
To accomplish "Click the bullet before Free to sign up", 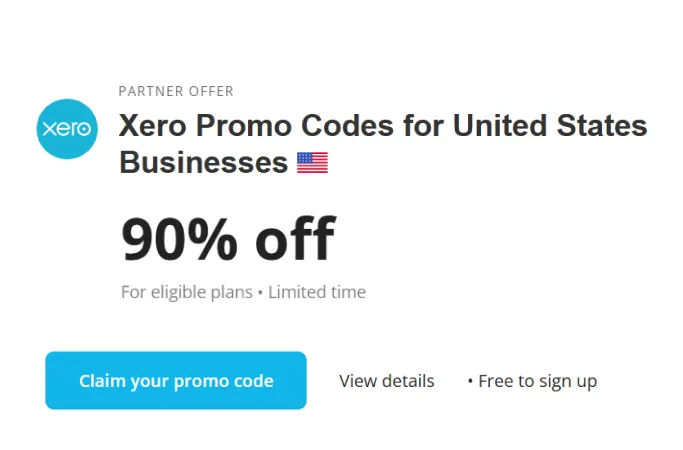I will pos(470,381).
